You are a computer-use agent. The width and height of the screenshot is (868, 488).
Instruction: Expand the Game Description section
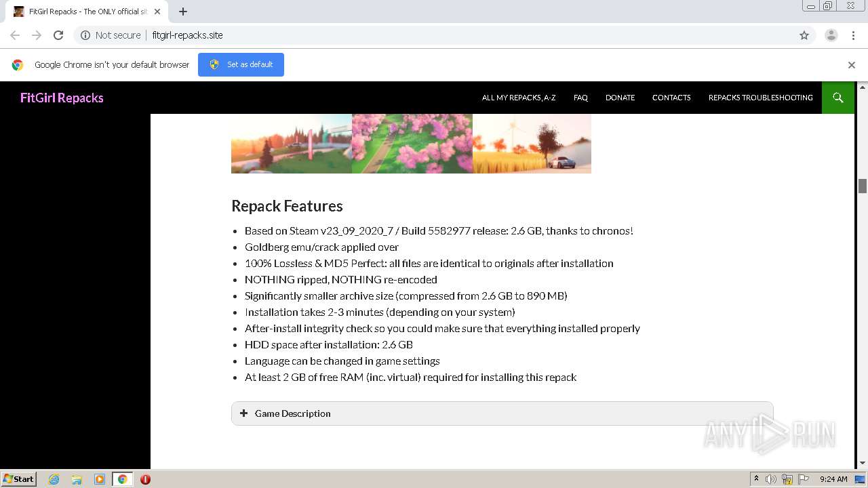502,413
